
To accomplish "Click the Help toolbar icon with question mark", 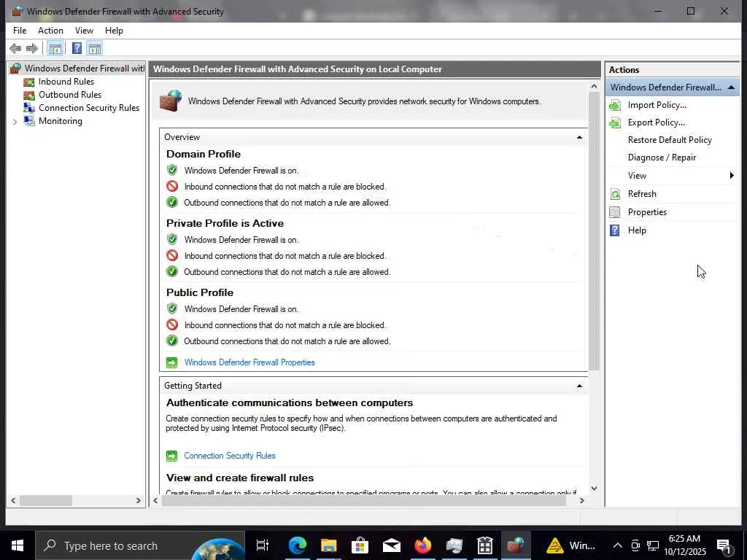I will (77, 48).
